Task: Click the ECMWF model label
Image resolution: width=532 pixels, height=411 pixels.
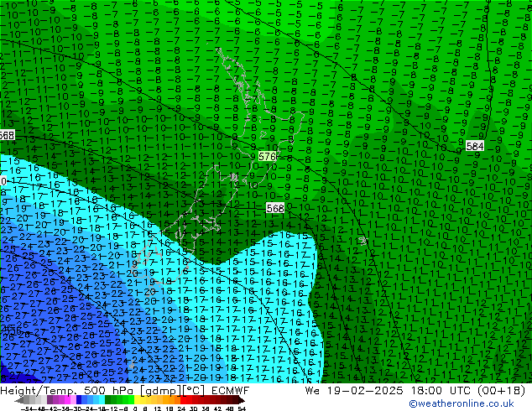Action: pyautogui.click(x=231, y=390)
